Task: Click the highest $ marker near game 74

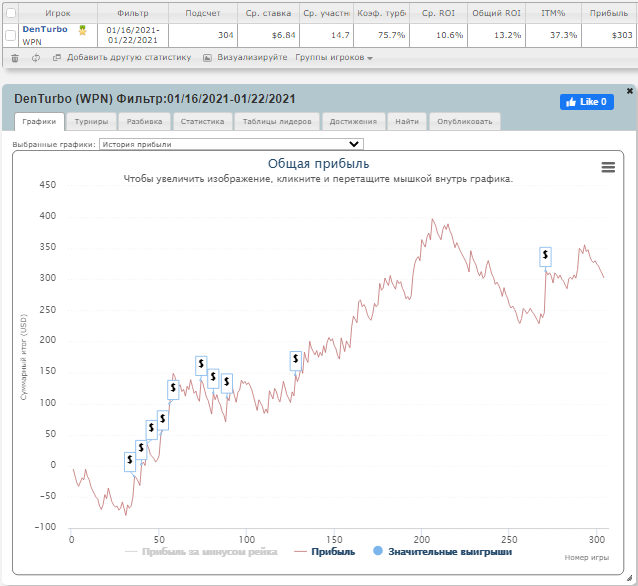Action: (x=201, y=365)
